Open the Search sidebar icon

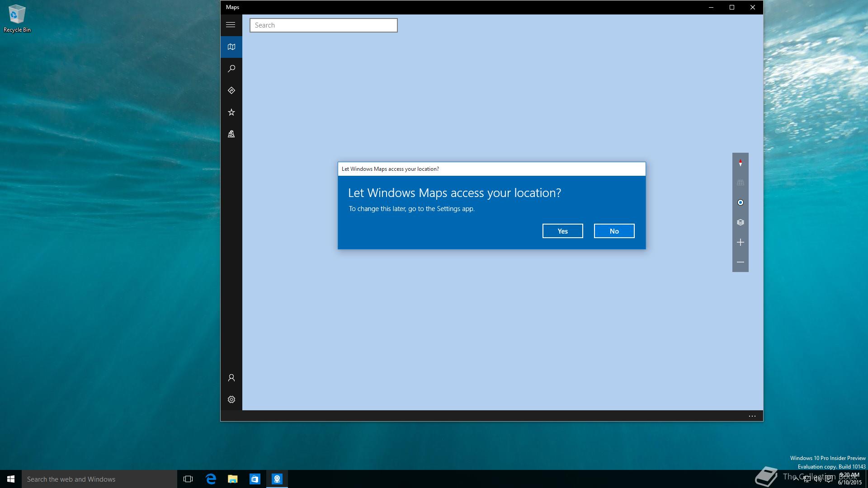pyautogui.click(x=231, y=69)
